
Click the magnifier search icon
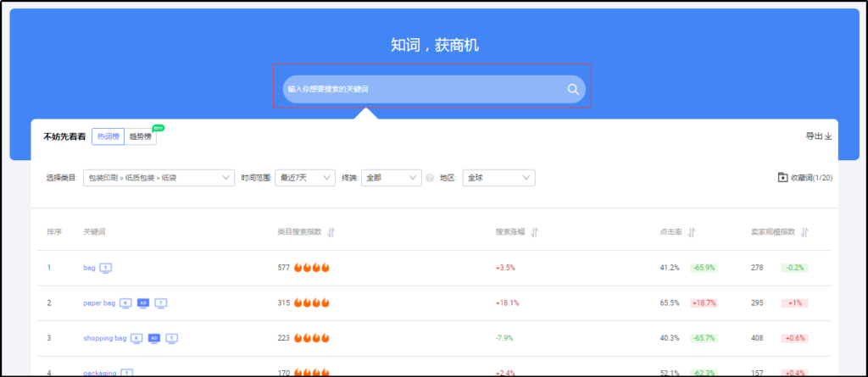coord(573,89)
